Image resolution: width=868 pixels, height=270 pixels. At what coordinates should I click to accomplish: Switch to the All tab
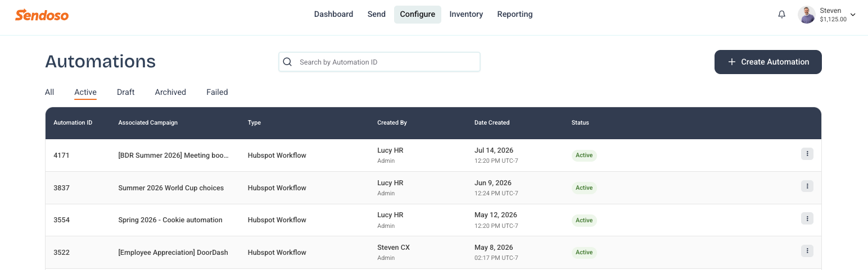tap(49, 92)
